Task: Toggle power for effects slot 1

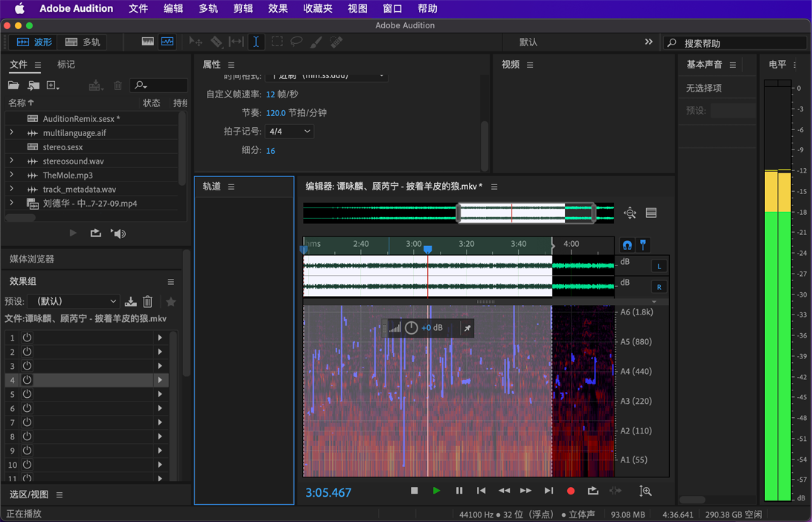Action: coord(27,338)
